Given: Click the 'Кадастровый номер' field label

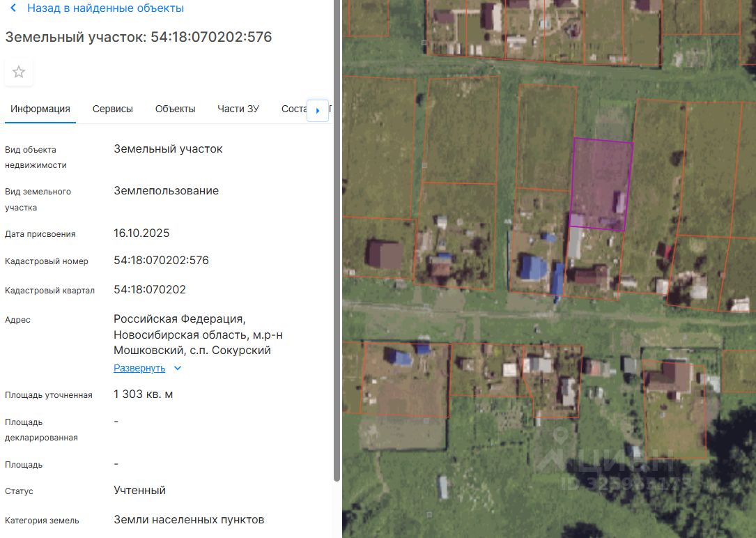Looking at the screenshot, I should tap(47, 261).
